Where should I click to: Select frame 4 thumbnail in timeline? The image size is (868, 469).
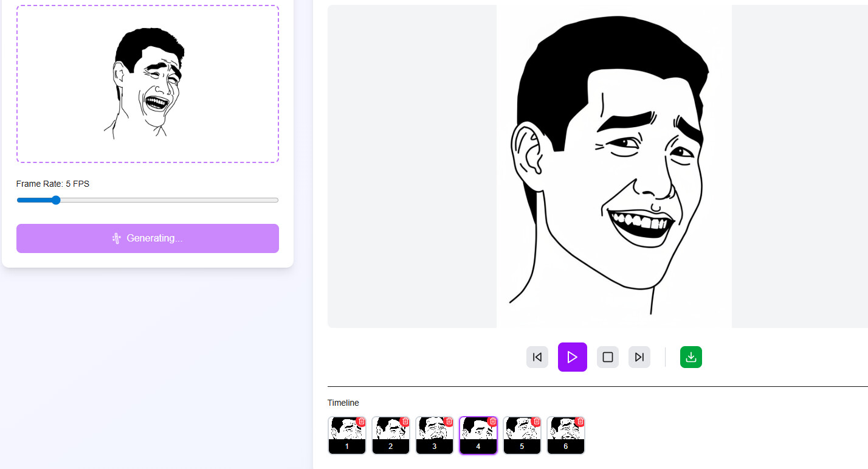coord(478,436)
